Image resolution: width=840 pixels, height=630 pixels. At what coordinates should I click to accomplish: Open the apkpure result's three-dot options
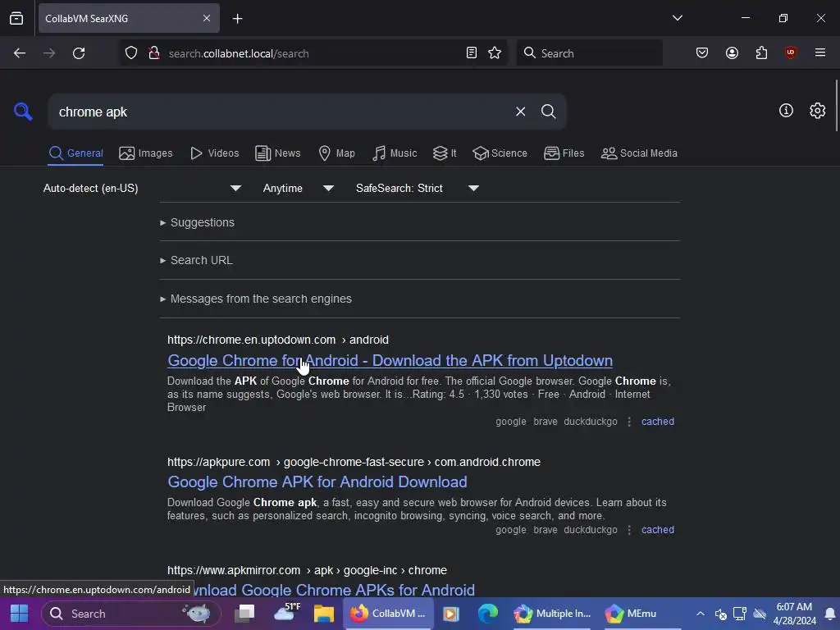tap(629, 530)
